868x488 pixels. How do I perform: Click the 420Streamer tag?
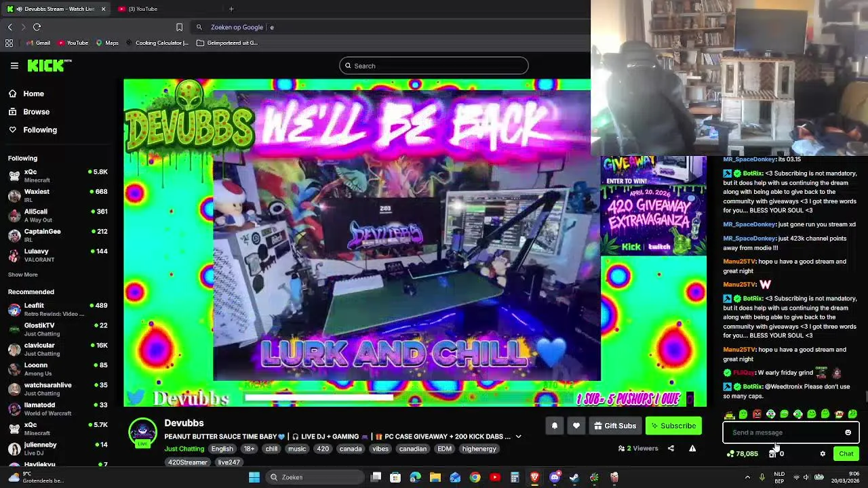point(188,462)
